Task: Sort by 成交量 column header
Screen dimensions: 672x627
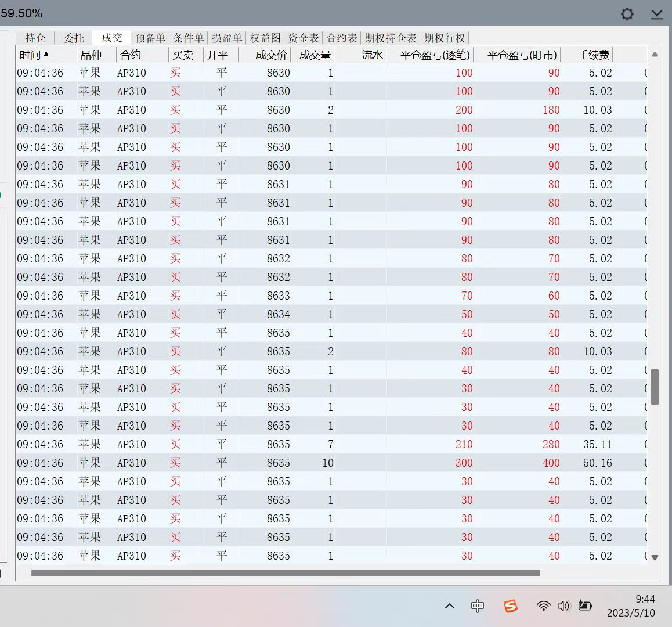Action: tap(312, 55)
